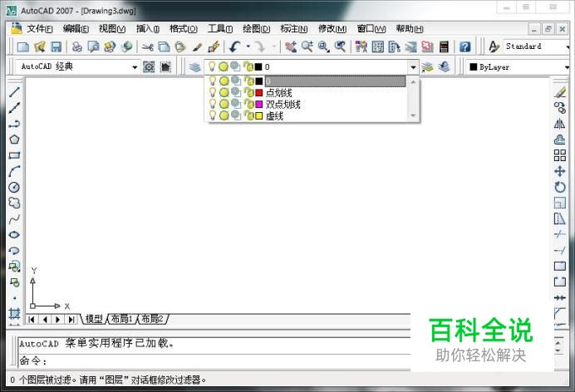Click the red color swatch of 点划线
Viewport: 575px width, 392px height.
click(259, 92)
